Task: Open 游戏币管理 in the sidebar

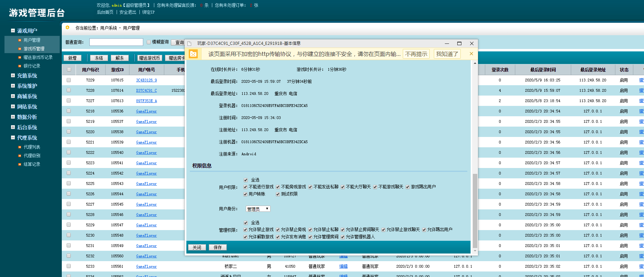Action: [34, 49]
